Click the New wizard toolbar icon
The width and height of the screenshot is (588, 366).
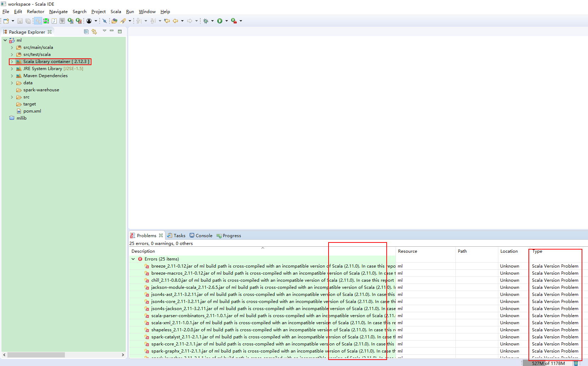[6, 21]
